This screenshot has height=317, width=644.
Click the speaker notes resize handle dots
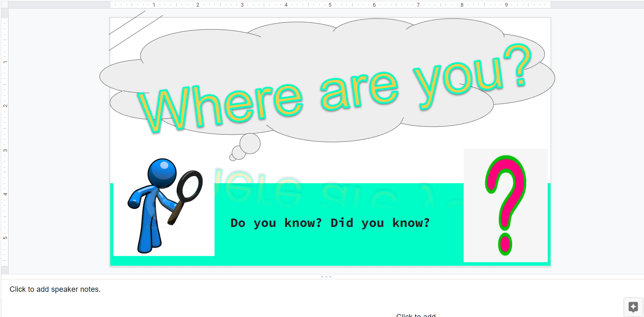point(326,276)
